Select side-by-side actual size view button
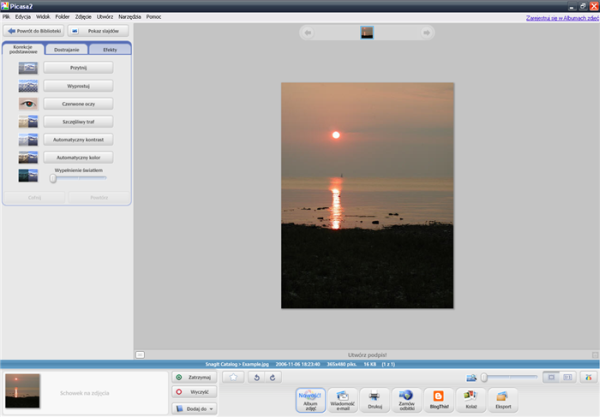 tap(567, 378)
